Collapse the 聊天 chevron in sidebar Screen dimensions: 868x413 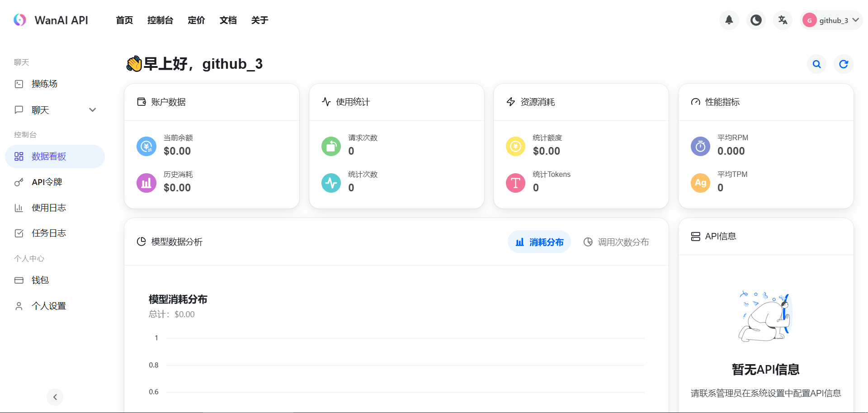pos(92,109)
